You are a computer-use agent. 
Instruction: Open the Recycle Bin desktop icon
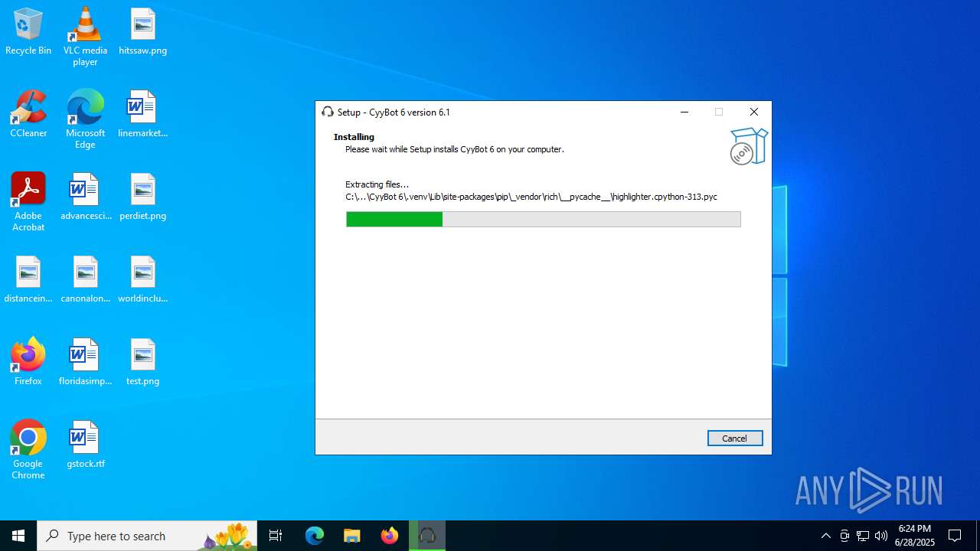(x=28, y=32)
